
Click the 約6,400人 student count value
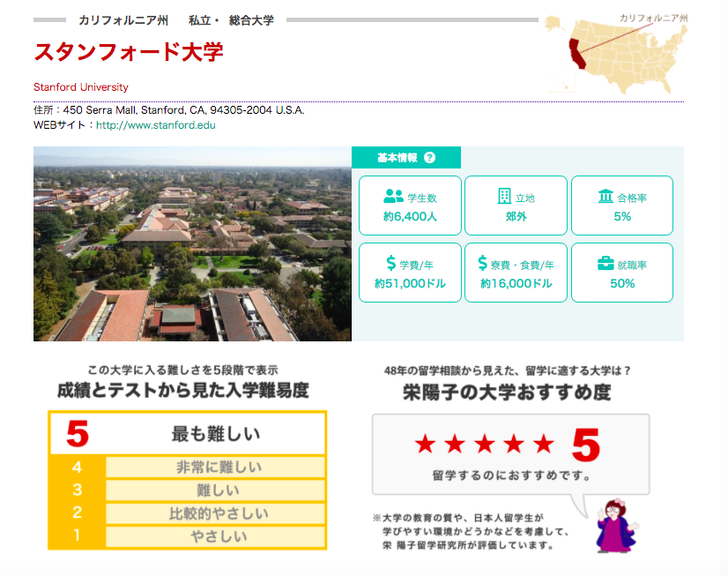pos(410,216)
